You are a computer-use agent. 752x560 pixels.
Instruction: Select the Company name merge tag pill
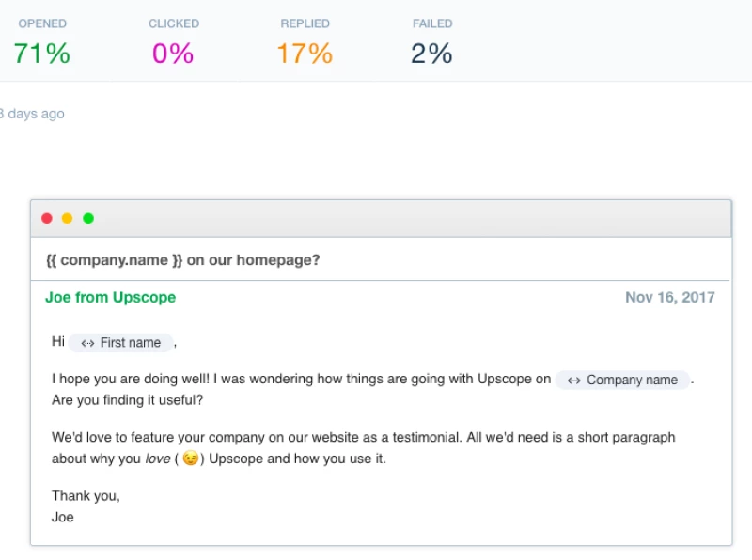click(x=622, y=381)
